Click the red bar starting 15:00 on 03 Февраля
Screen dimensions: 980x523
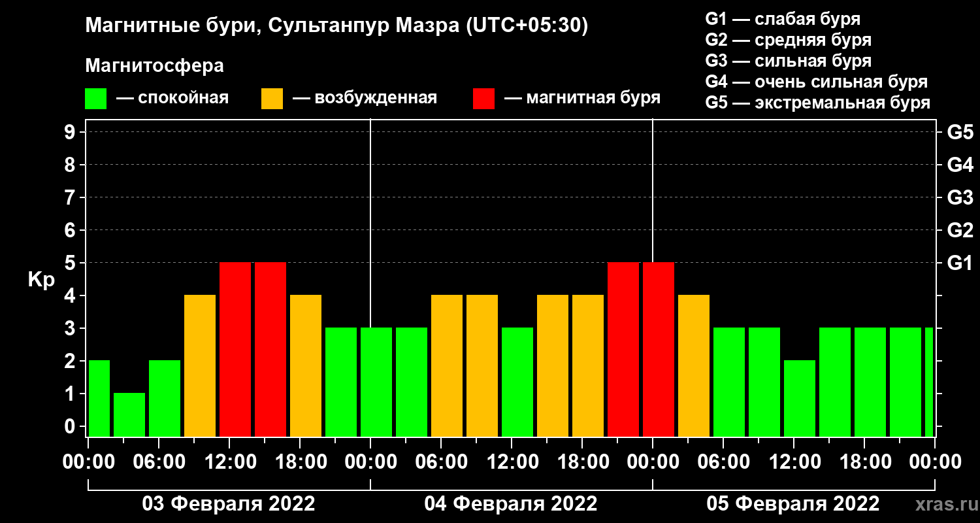[x=270, y=350]
